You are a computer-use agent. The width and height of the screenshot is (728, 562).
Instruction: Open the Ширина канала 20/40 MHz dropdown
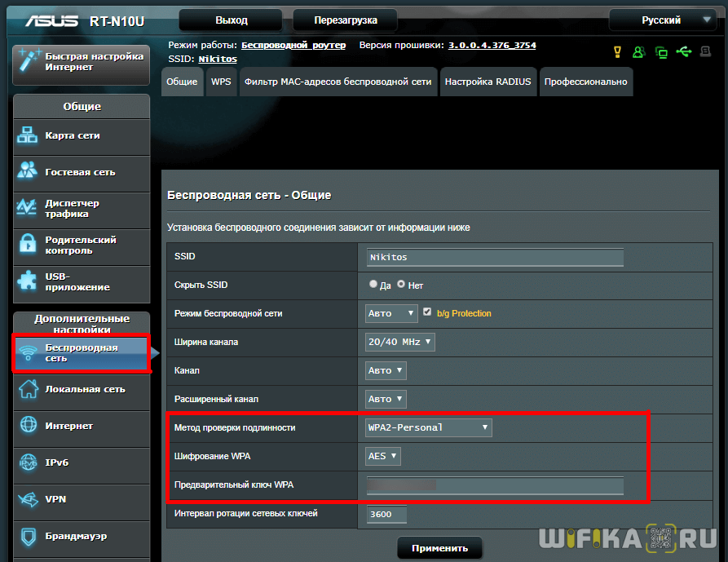pos(400,342)
